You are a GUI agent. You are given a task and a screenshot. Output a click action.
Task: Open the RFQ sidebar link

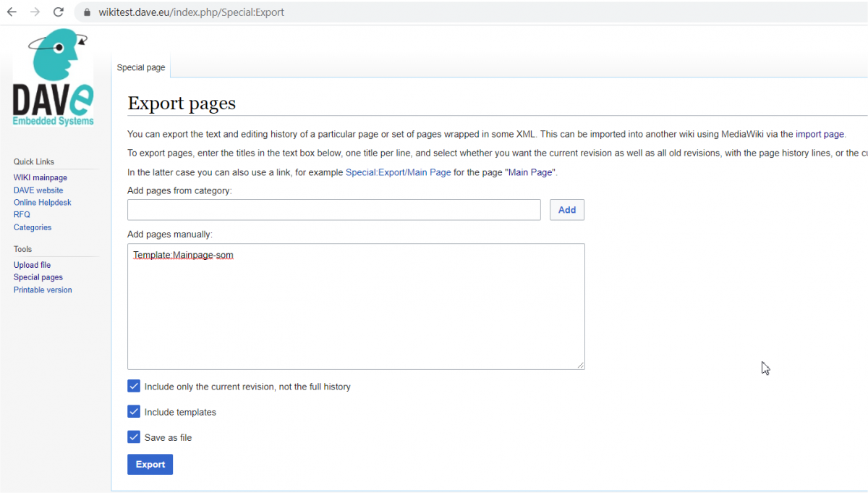(x=22, y=215)
